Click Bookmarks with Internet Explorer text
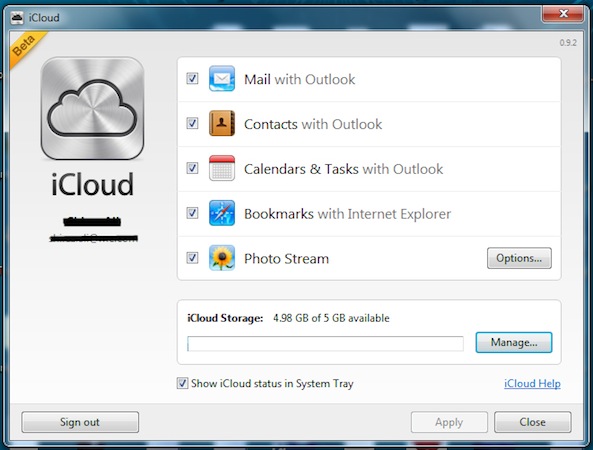593x450 pixels. (x=348, y=214)
